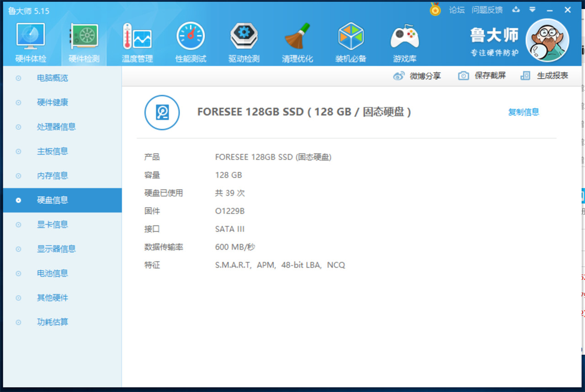The height and width of the screenshot is (392, 585).
Task: Click the generate report icon
Action: (x=526, y=76)
